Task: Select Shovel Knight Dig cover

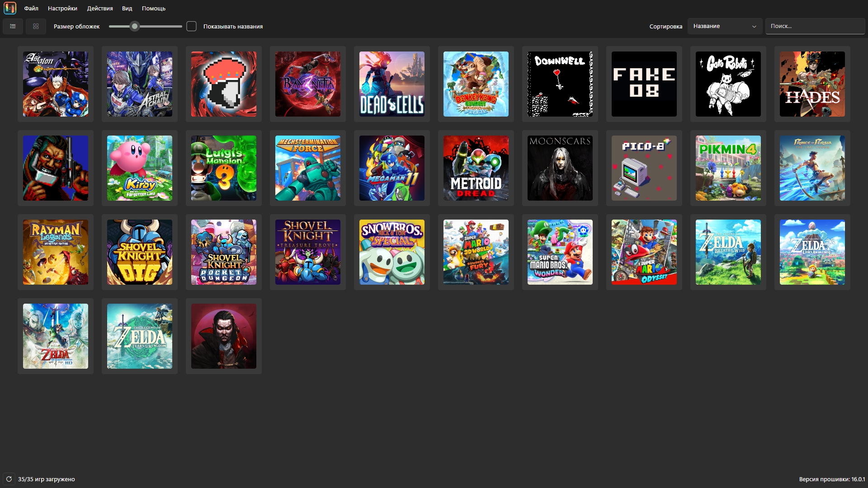Action: coord(139,252)
